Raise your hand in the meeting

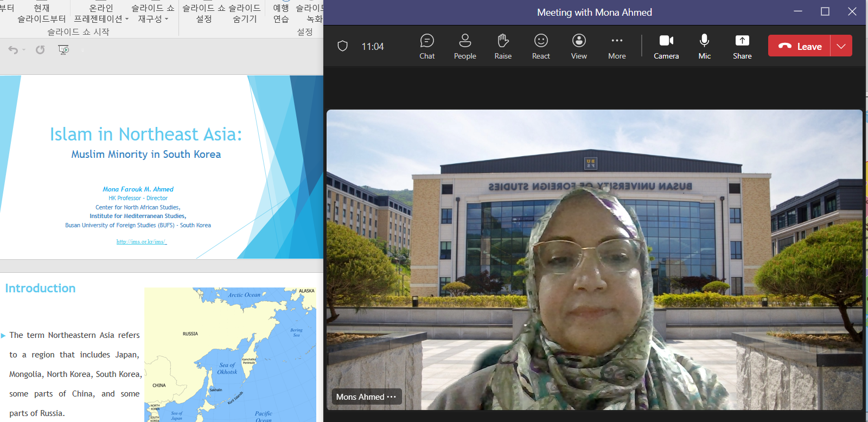[x=503, y=47]
